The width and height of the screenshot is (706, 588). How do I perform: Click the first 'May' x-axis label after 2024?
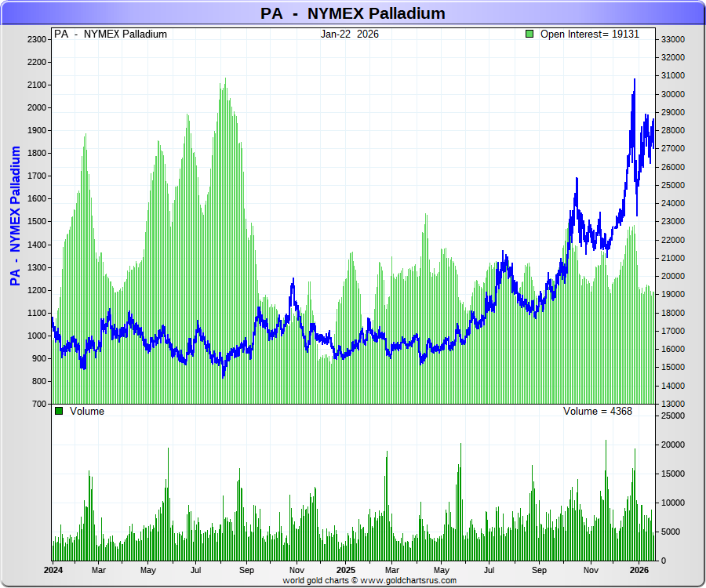(148, 570)
